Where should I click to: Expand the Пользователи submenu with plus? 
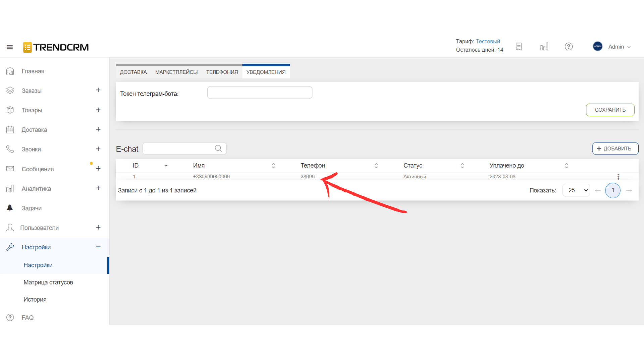pyautogui.click(x=98, y=227)
